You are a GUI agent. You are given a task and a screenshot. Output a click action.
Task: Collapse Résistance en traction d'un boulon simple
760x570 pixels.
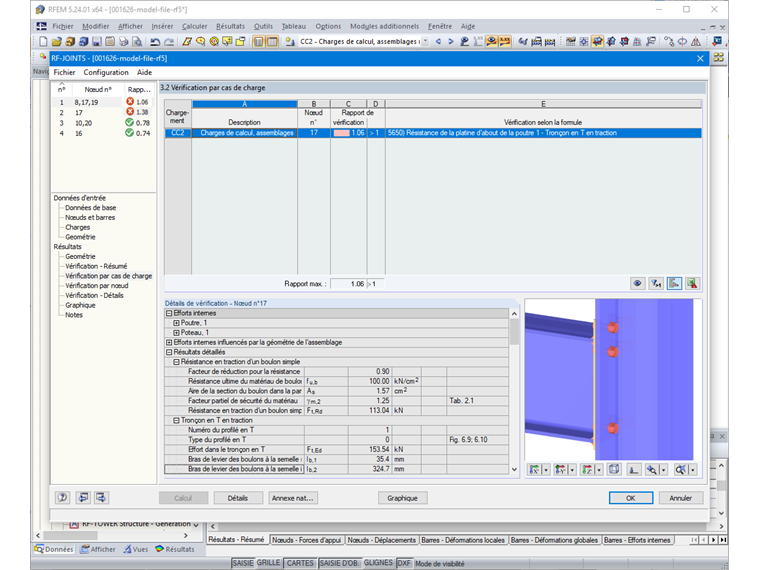tap(176, 362)
